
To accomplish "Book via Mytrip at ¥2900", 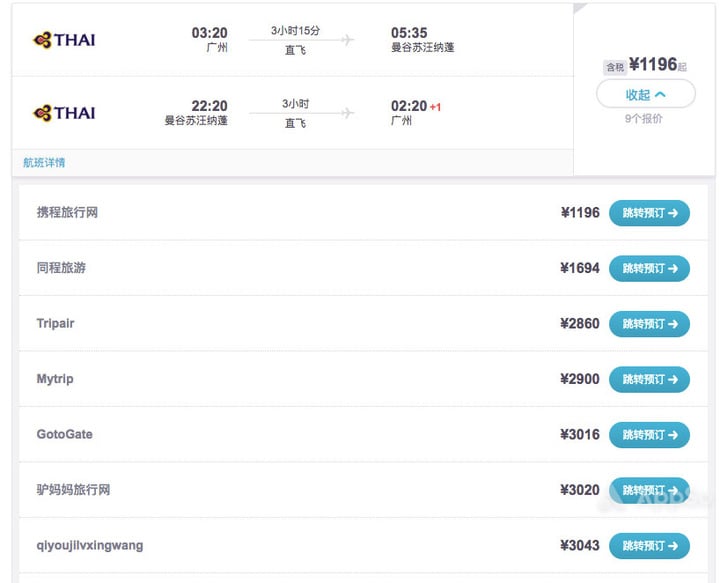I will click(x=649, y=380).
